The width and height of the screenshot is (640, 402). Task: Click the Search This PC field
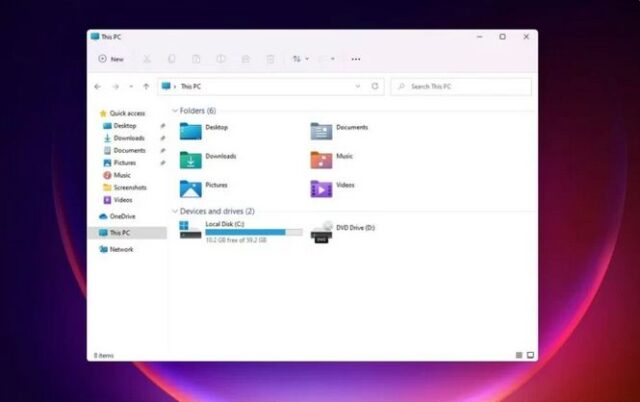[461, 87]
